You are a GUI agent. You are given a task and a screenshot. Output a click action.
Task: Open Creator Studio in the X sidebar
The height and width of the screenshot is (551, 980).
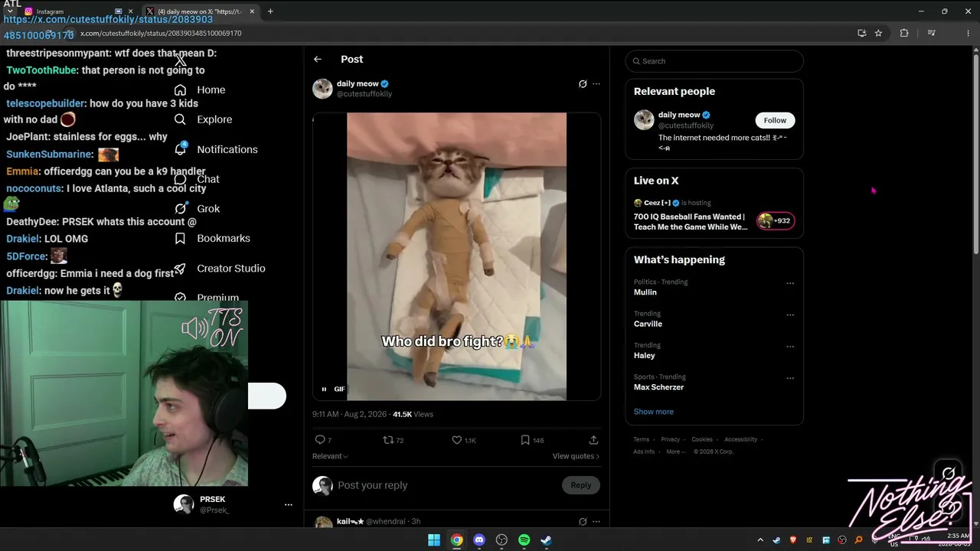(220, 268)
